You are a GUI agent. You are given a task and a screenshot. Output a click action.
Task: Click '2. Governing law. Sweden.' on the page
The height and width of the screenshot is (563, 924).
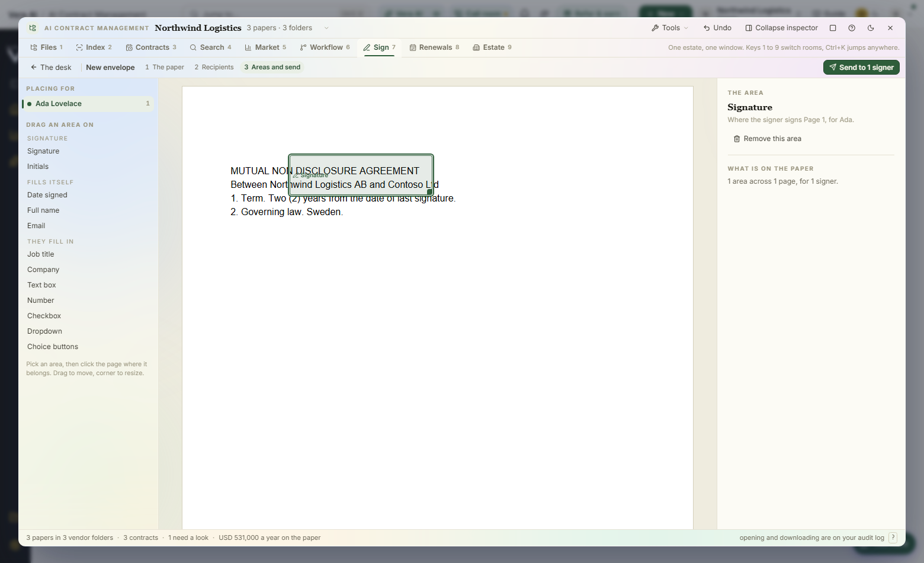point(287,212)
